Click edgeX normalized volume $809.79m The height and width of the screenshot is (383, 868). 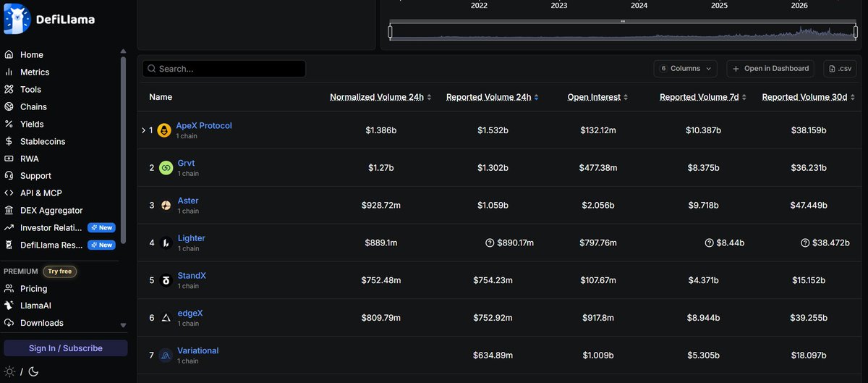[380, 318]
